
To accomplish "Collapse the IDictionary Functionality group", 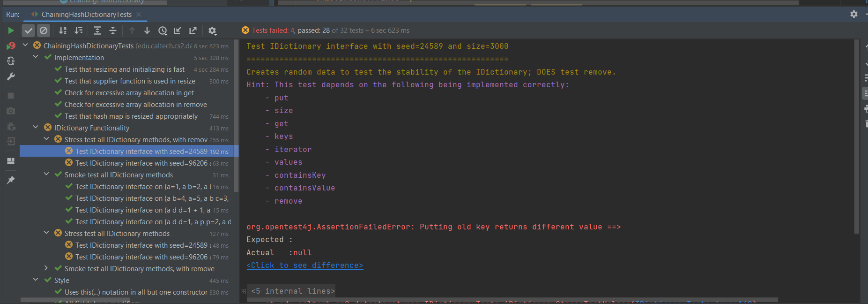I will tap(36, 127).
